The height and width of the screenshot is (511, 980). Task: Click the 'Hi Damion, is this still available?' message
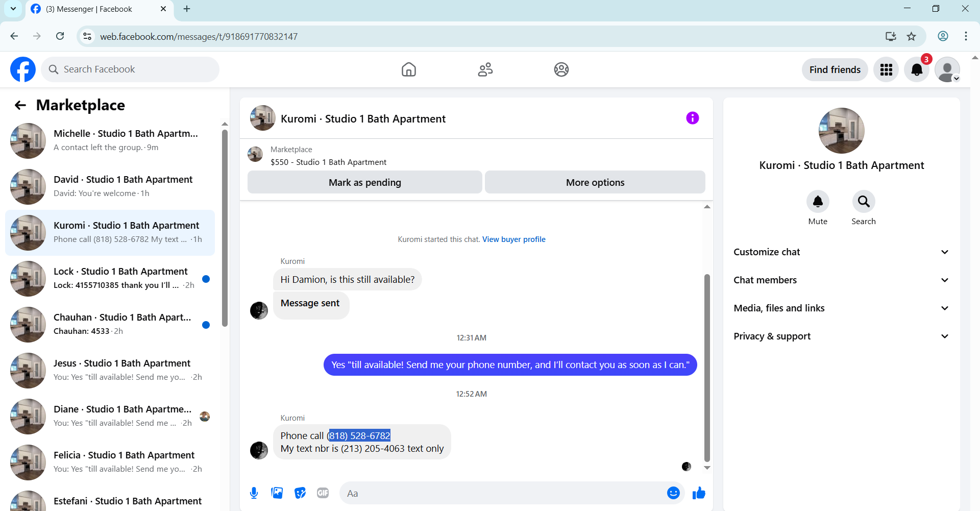[x=347, y=280]
